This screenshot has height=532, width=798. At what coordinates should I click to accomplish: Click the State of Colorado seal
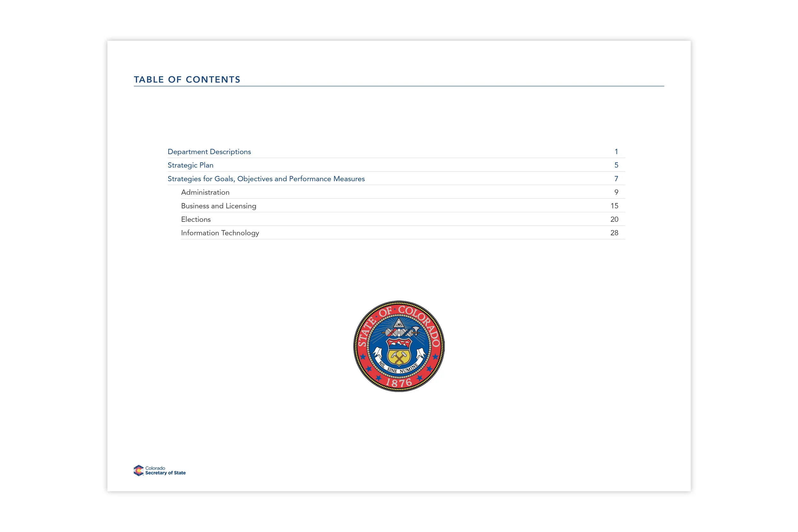pos(399,346)
